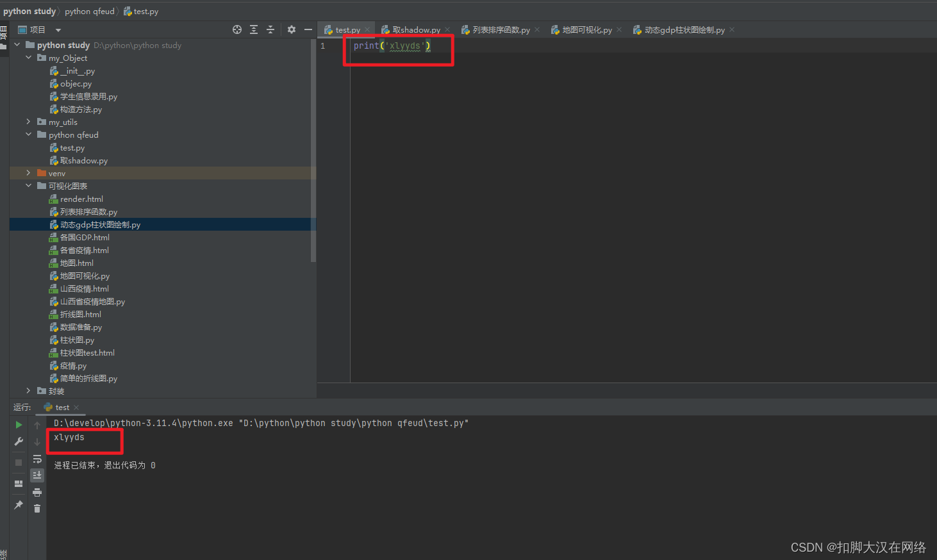Click python qfeud breadcrumb
Image resolution: width=937 pixels, height=560 pixels.
90,12
